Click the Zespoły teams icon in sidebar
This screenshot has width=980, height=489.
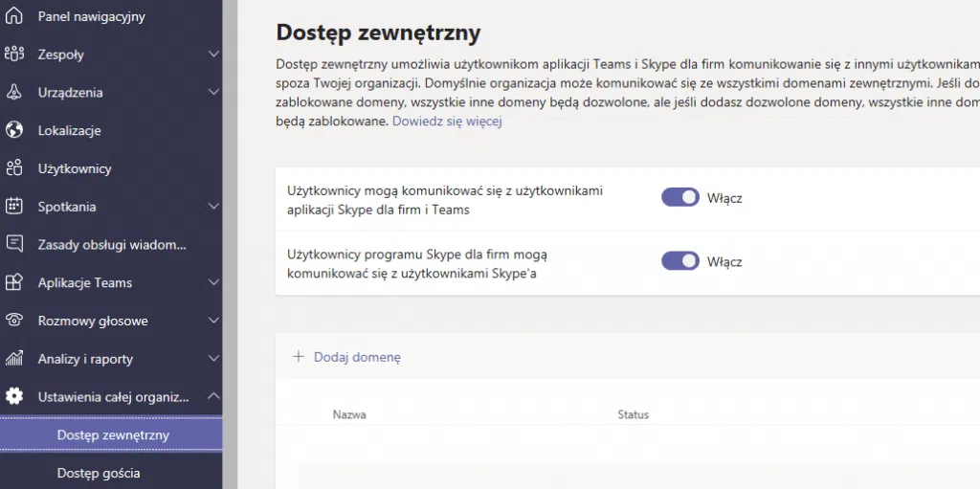click(x=14, y=55)
